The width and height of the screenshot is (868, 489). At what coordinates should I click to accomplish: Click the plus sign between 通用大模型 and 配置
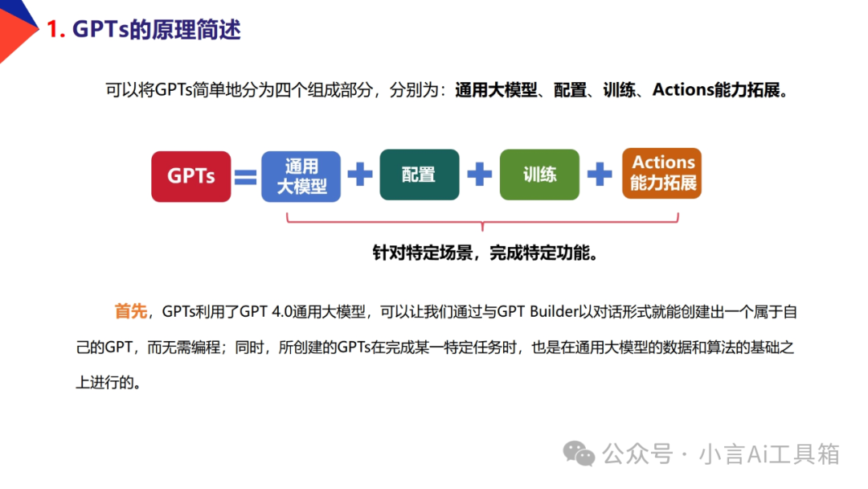[360, 175]
